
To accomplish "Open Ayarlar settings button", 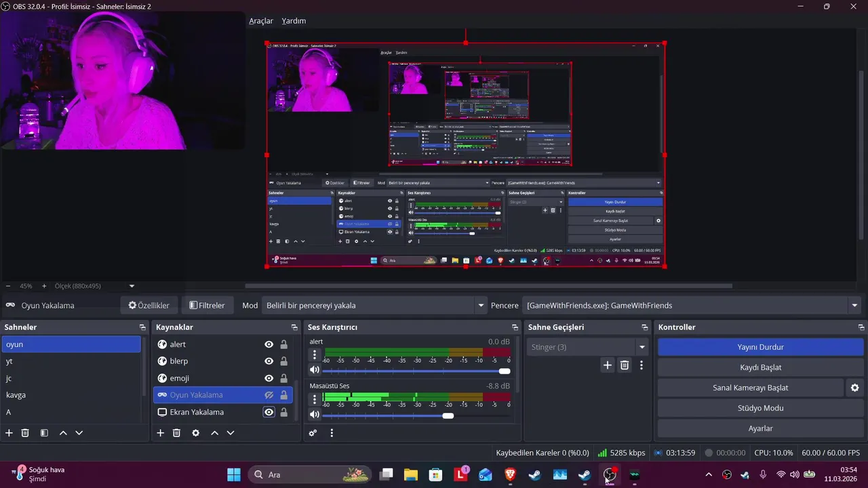I will pyautogui.click(x=761, y=428).
